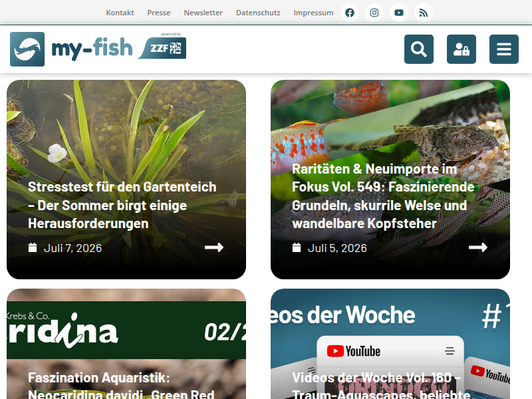Go to homepage via my-fish logo
The height and width of the screenshot is (399, 532).
71,49
